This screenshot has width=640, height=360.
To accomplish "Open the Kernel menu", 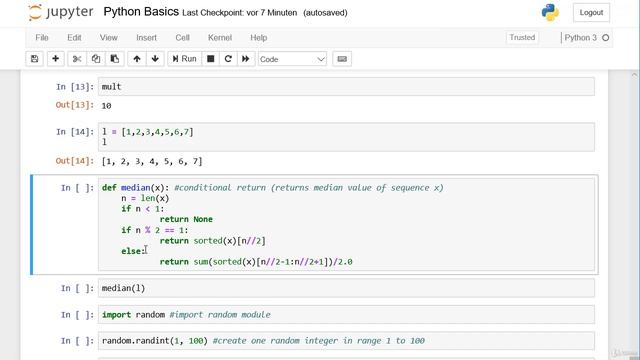I will click(220, 38).
